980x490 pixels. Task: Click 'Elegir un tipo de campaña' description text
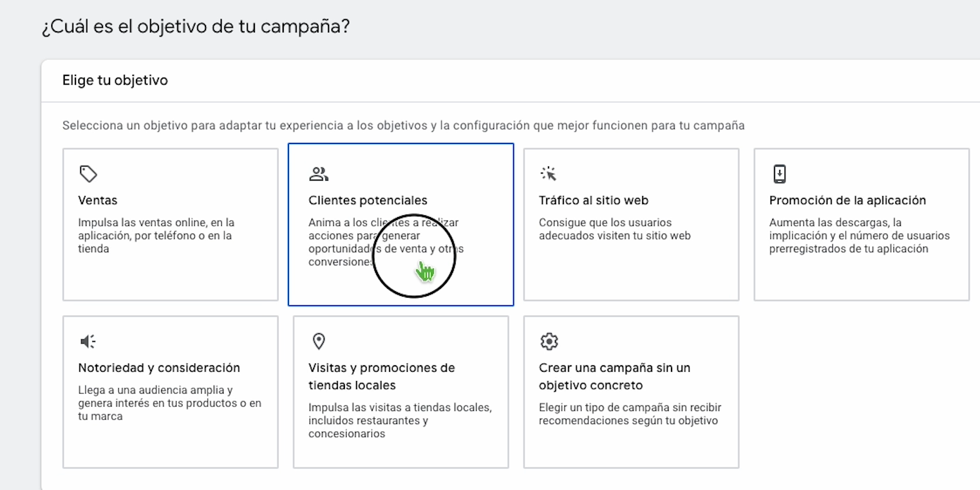point(629,414)
